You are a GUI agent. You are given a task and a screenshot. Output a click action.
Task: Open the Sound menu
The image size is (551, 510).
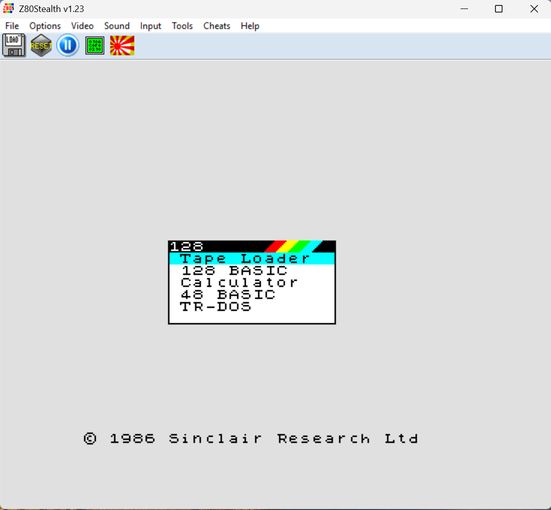[x=117, y=26]
